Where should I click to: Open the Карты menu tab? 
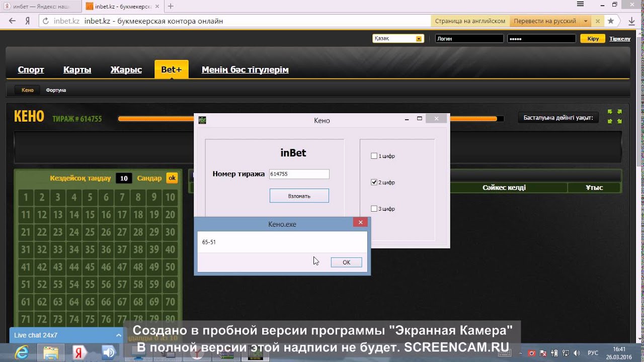coord(77,70)
